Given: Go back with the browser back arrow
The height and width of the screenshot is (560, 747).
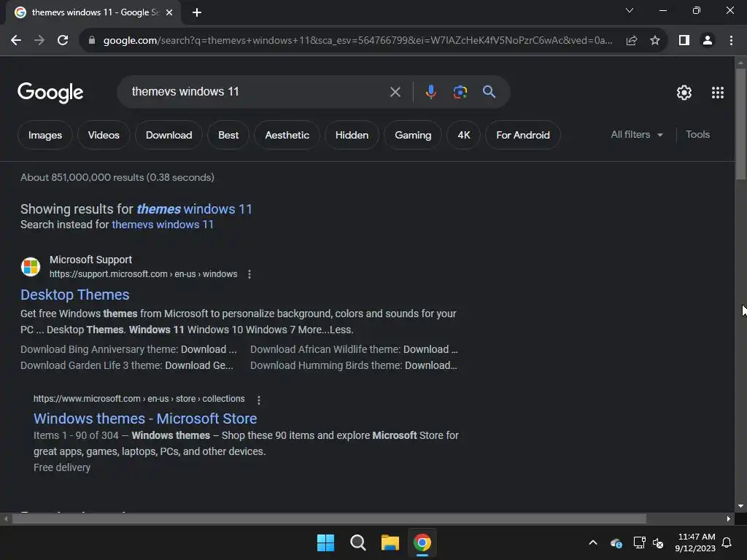Looking at the screenshot, I should (16, 41).
